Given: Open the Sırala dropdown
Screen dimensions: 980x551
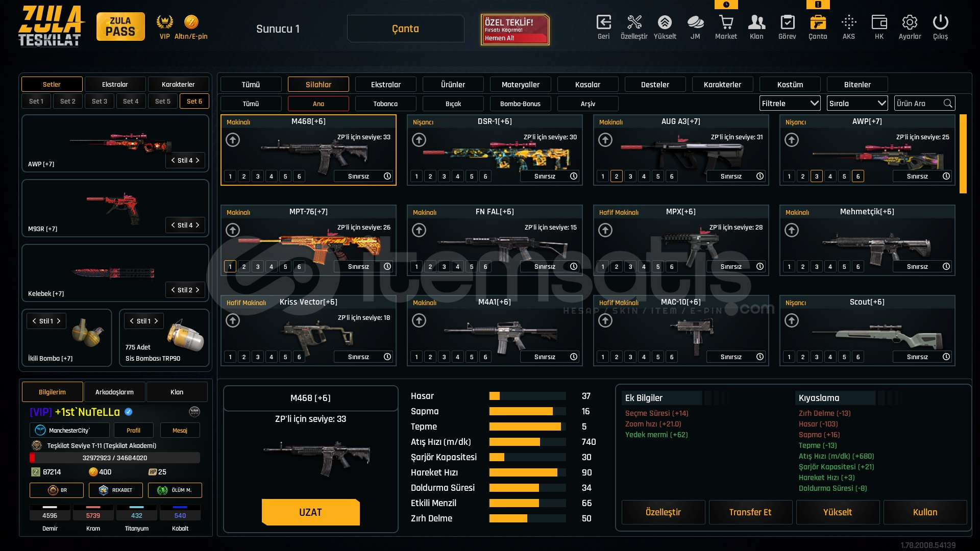Looking at the screenshot, I should click(857, 104).
